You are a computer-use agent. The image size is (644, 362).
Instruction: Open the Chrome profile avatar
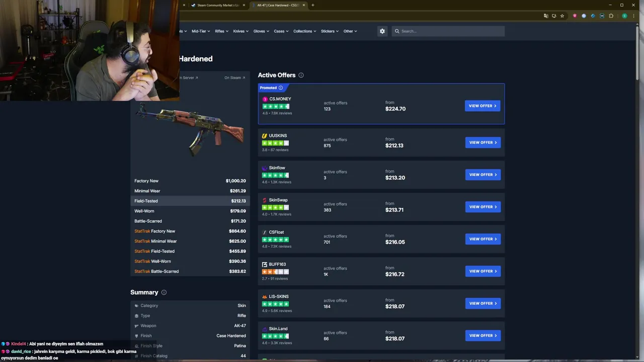click(x=625, y=16)
